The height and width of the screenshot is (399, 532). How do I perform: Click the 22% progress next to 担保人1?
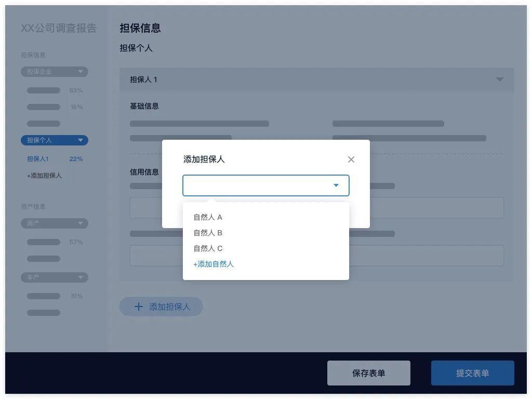pos(76,159)
